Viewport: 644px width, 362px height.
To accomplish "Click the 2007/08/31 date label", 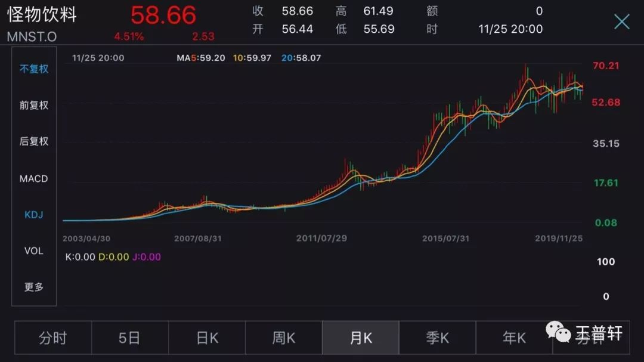I will coord(198,239).
